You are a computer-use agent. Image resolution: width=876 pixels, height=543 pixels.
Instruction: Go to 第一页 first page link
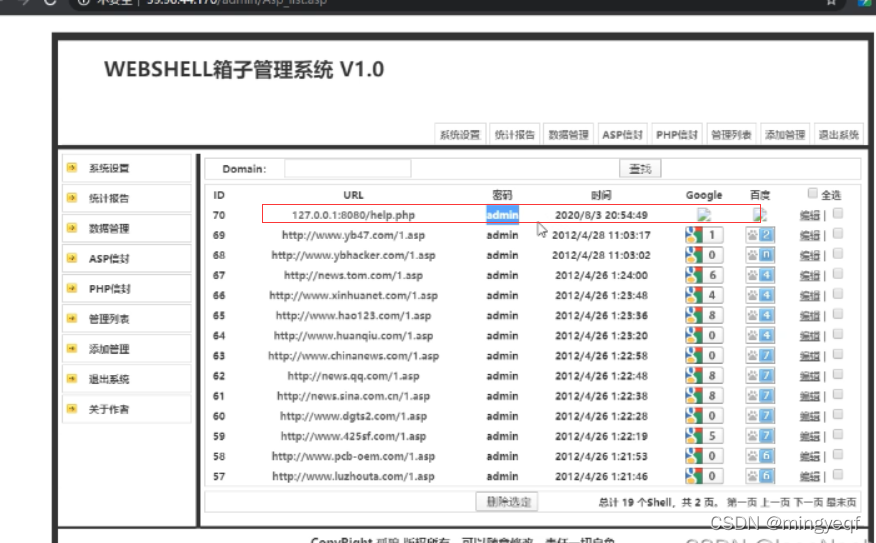tap(742, 502)
